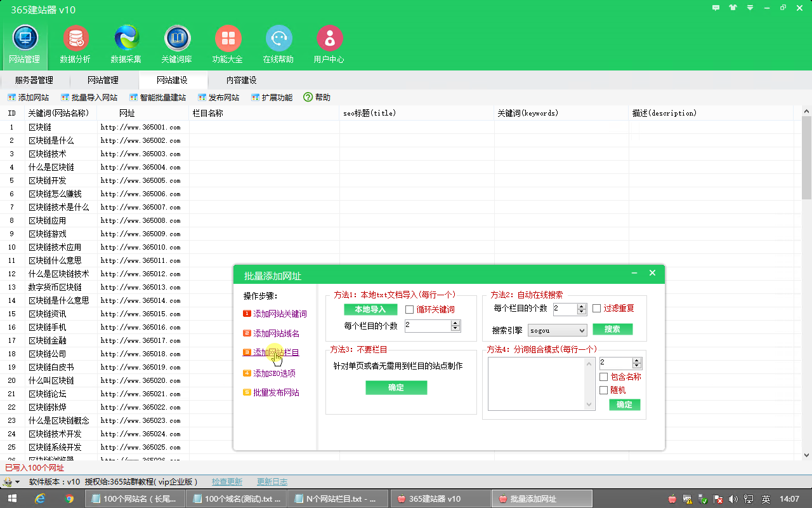812x508 pixels.
Task: Enable the 包含名称 checkbox
Action: (603, 377)
